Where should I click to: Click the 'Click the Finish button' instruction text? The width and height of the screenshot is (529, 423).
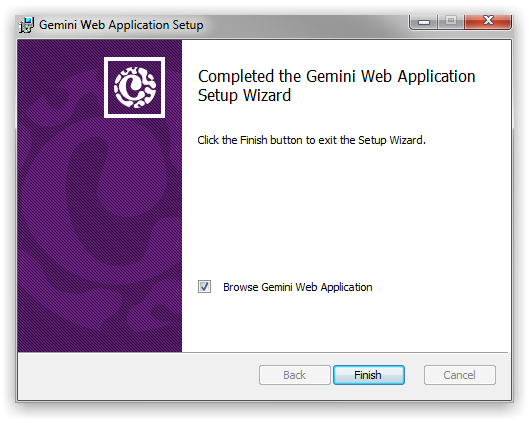pos(311,140)
